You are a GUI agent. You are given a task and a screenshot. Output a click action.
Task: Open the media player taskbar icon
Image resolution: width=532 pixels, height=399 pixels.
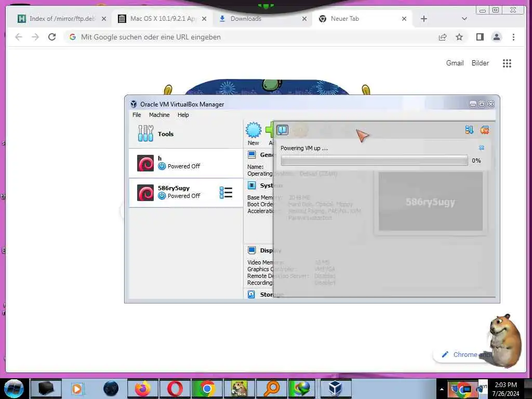click(x=77, y=389)
